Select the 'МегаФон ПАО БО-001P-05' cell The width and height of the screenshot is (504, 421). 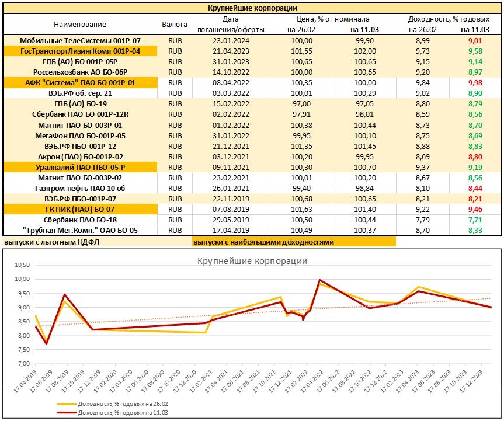tap(80, 135)
